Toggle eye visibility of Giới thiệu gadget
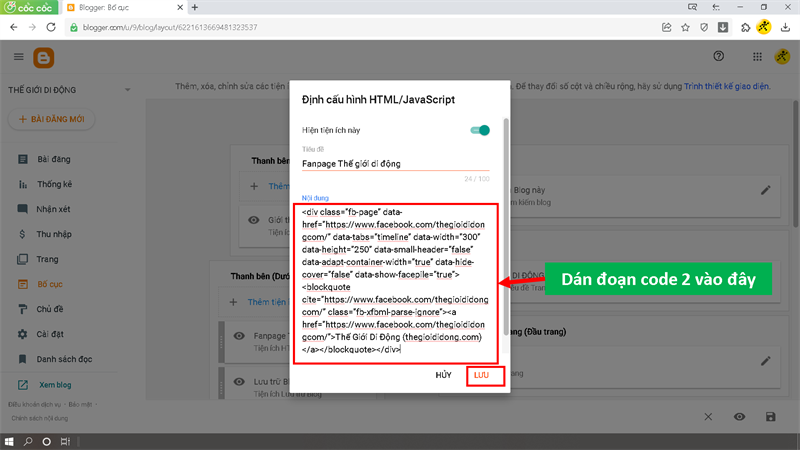The image size is (800, 450). 254,220
